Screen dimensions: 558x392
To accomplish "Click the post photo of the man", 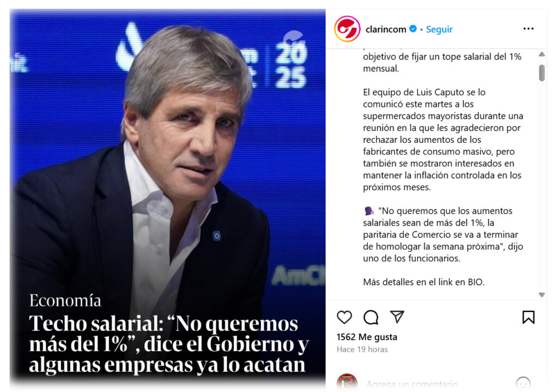I will pos(167,160).
